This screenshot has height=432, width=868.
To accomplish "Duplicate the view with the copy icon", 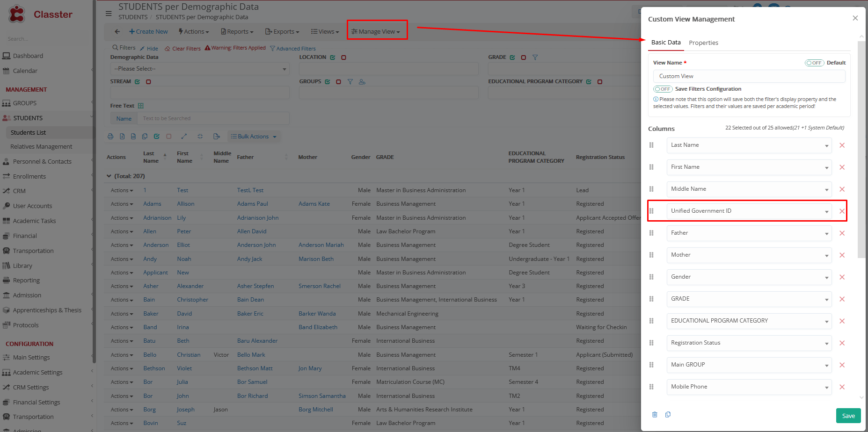I will [668, 415].
